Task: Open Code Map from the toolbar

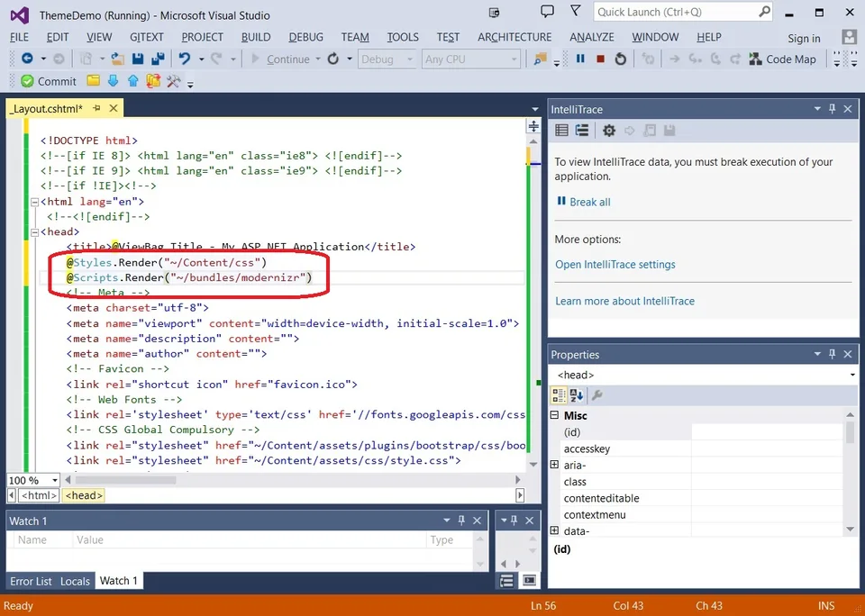Action: 782,59
